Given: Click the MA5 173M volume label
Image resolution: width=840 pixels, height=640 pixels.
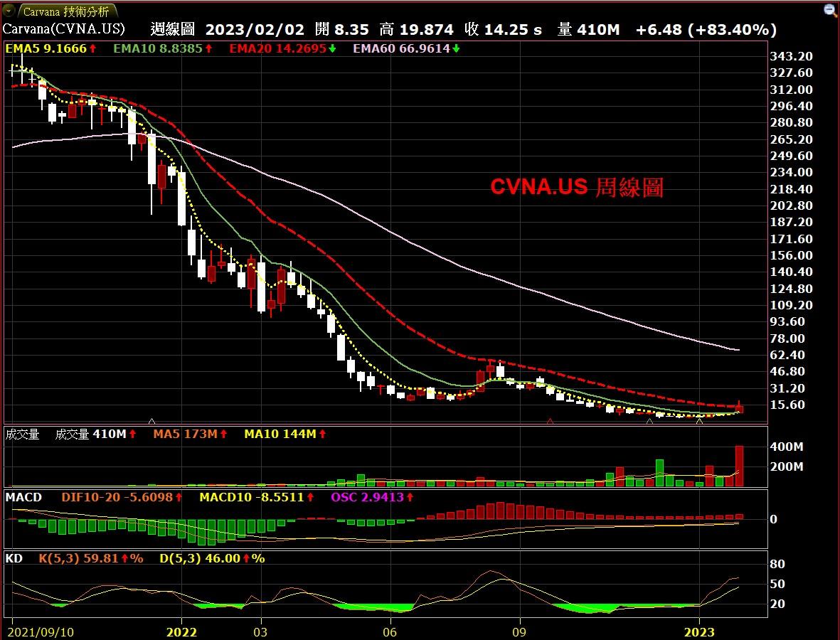Looking at the screenshot, I should tap(186, 434).
